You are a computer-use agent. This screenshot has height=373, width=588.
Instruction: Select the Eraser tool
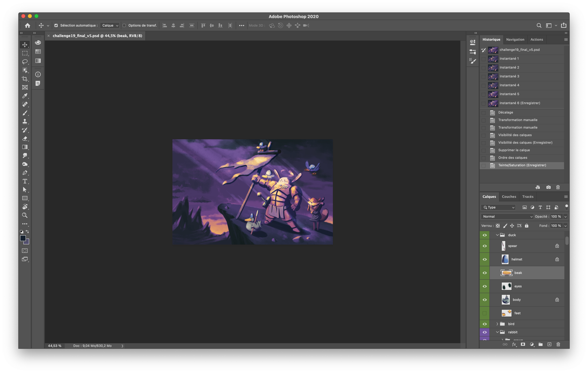25,139
